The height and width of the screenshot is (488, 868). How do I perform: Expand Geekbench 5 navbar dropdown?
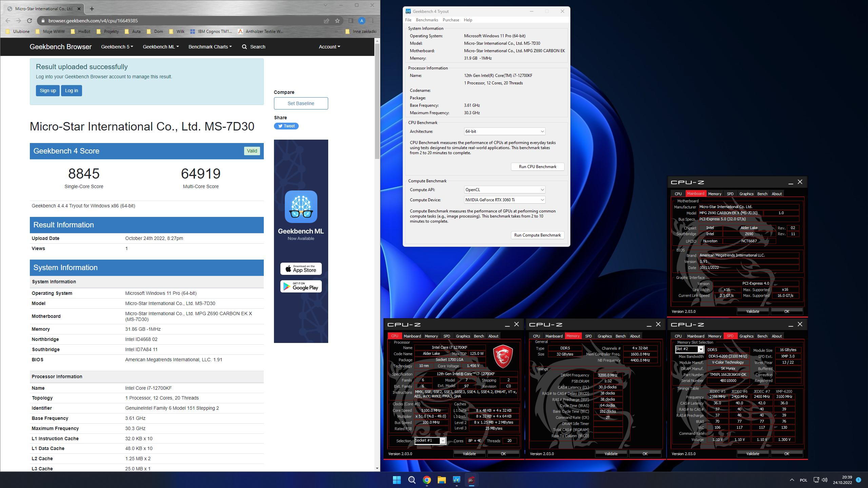tap(117, 47)
